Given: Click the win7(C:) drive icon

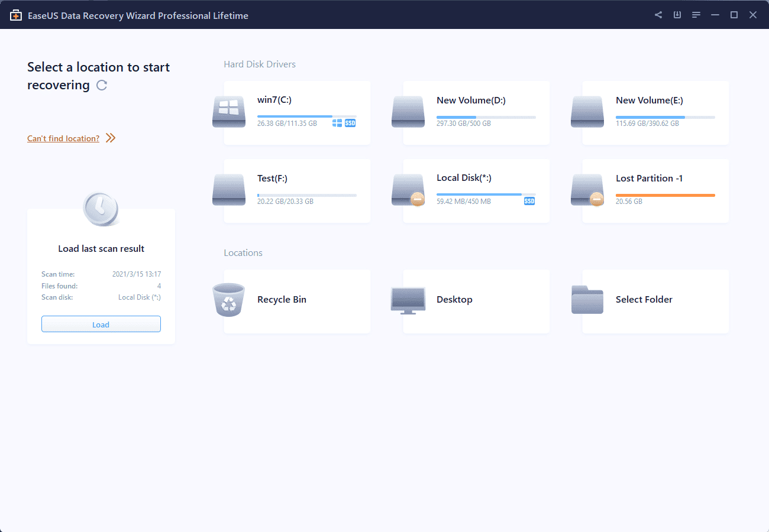Looking at the screenshot, I should pyautogui.click(x=228, y=111).
